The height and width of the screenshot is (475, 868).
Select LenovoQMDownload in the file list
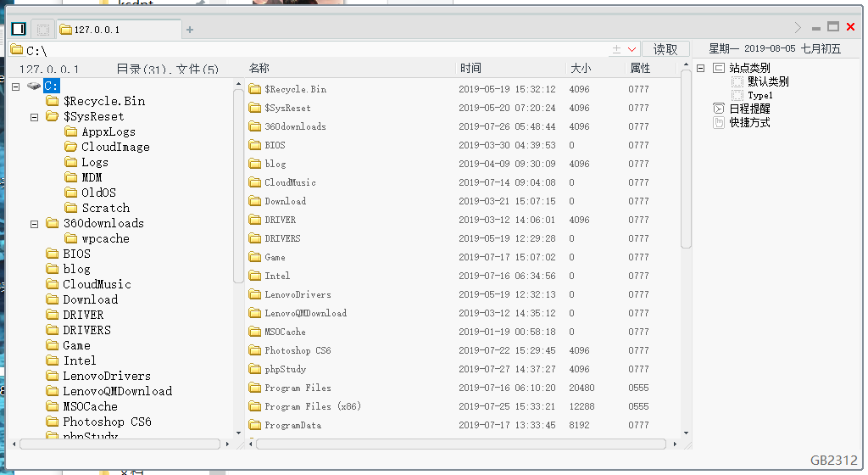[x=305, y=313]
